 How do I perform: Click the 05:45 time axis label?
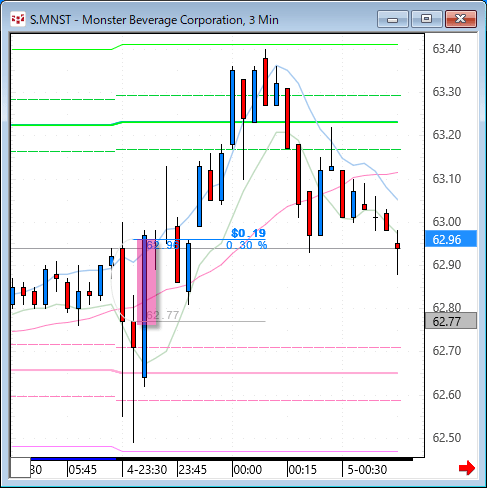(x=82, y=470)
